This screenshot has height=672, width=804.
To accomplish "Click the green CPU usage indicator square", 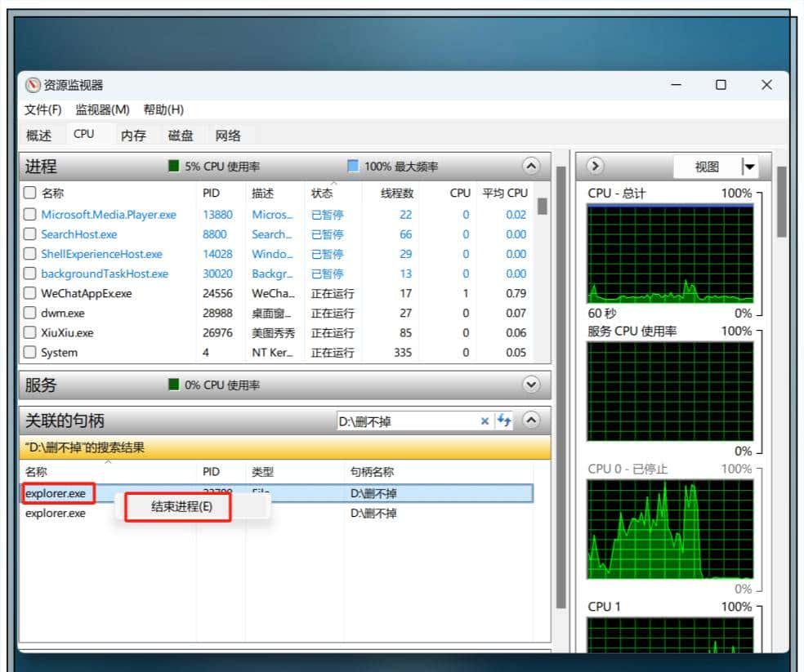I will coord(173,167).
